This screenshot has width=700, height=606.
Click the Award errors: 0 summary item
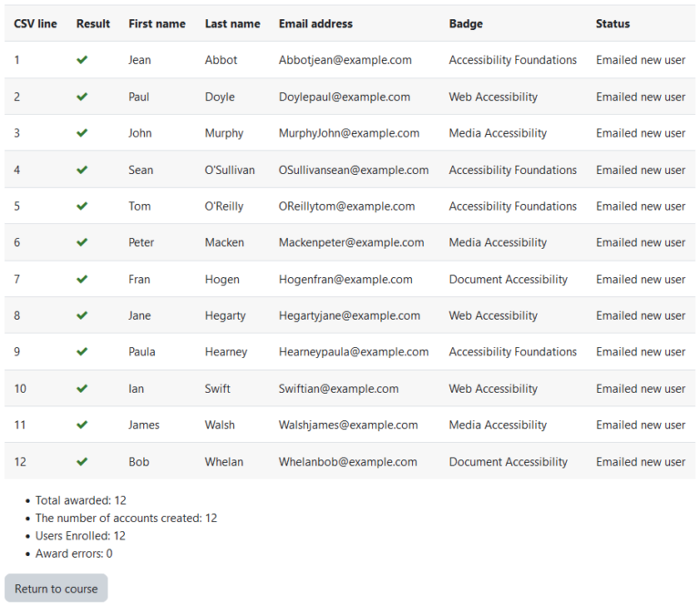click(74, 554)
